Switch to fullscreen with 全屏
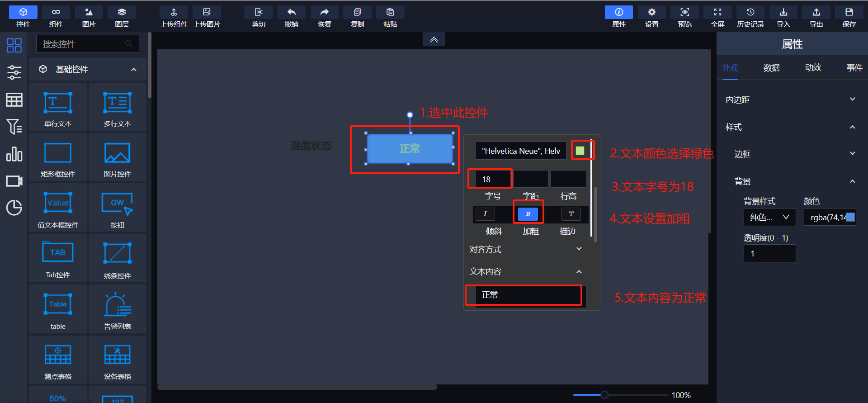 (718, 17)
